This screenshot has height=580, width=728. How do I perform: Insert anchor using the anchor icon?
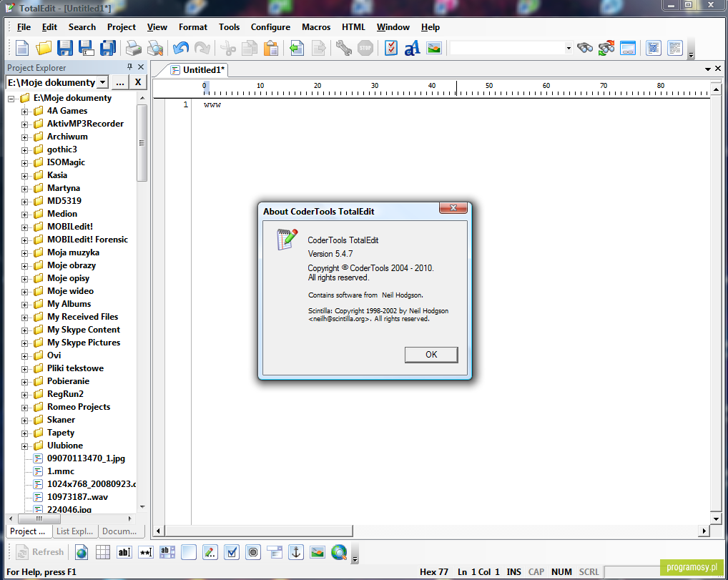point(296,552)
